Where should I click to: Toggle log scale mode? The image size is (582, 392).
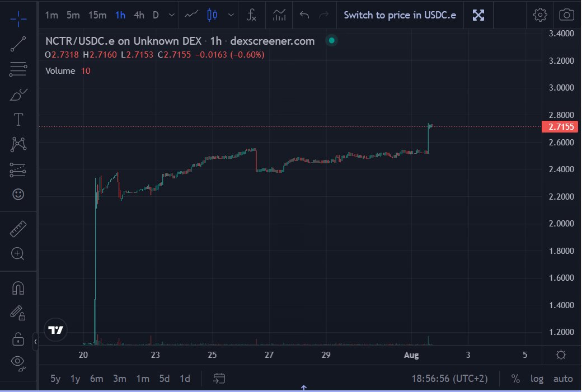pyautogui.click(x=537, y=379)
